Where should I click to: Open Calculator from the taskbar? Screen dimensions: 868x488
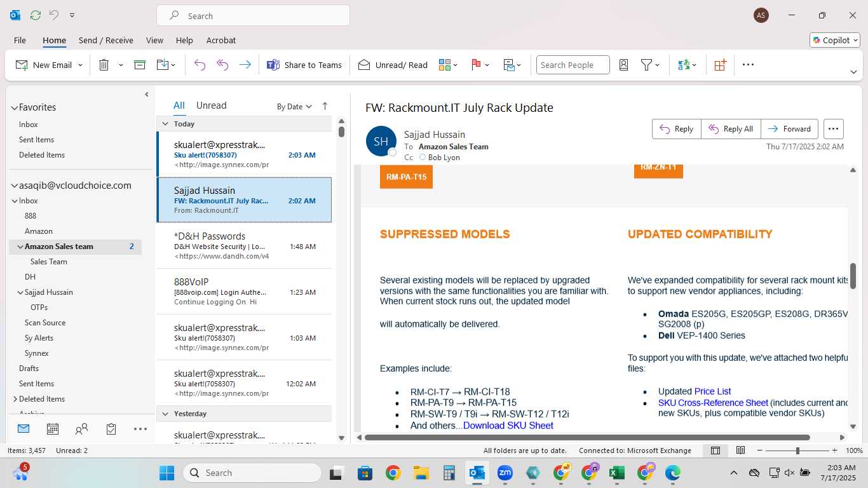pos(449,473)
